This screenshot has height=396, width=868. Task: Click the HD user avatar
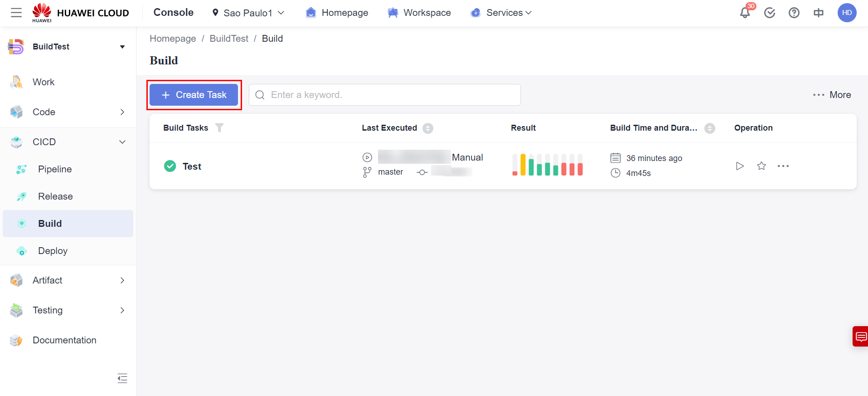847,13
